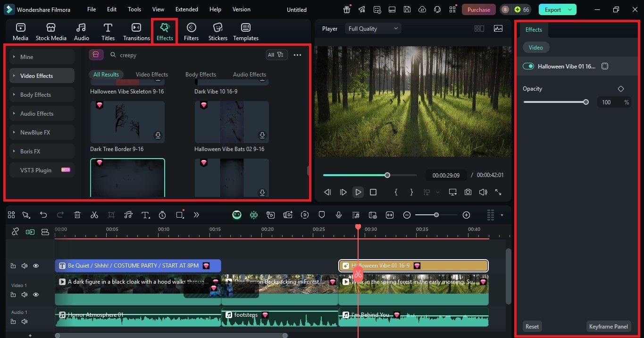Show Audio Effects search results
The image size is (644, 338).
249,74
